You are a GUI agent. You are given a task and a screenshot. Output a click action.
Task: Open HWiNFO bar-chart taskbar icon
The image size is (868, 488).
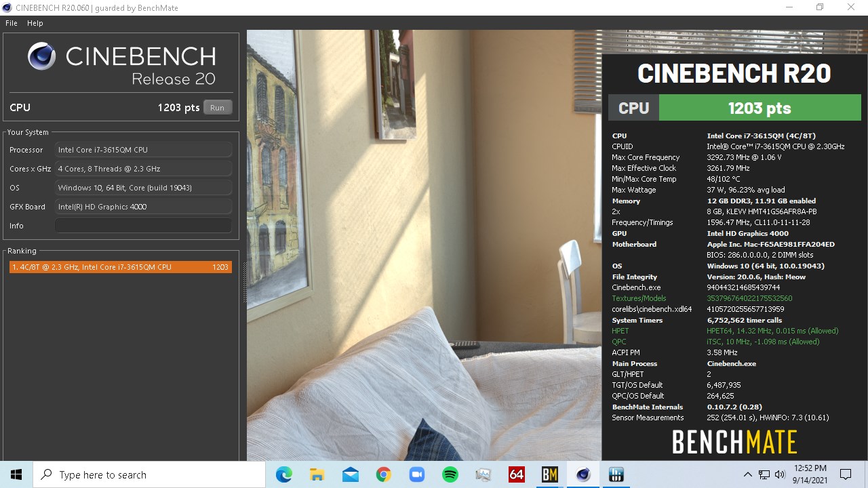pos(616,474)
